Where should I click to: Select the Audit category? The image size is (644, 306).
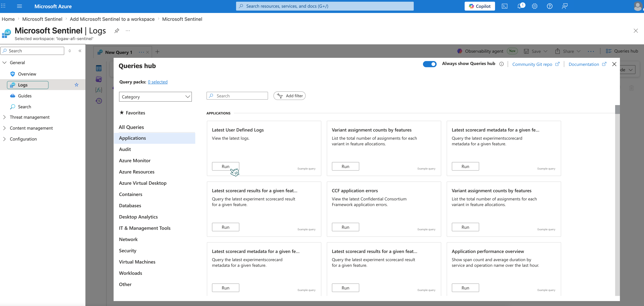coord(125,149)
